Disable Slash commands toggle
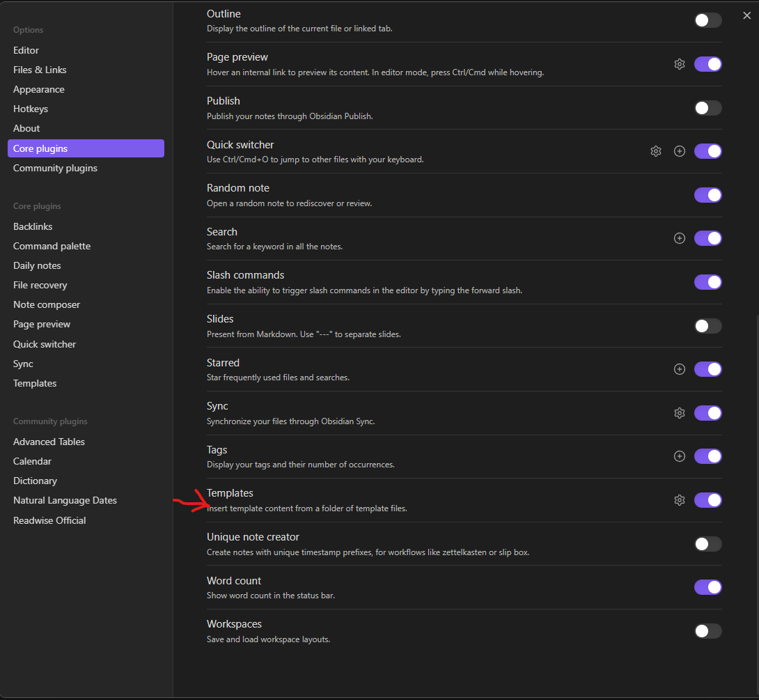759x700 pixels. 707,282
